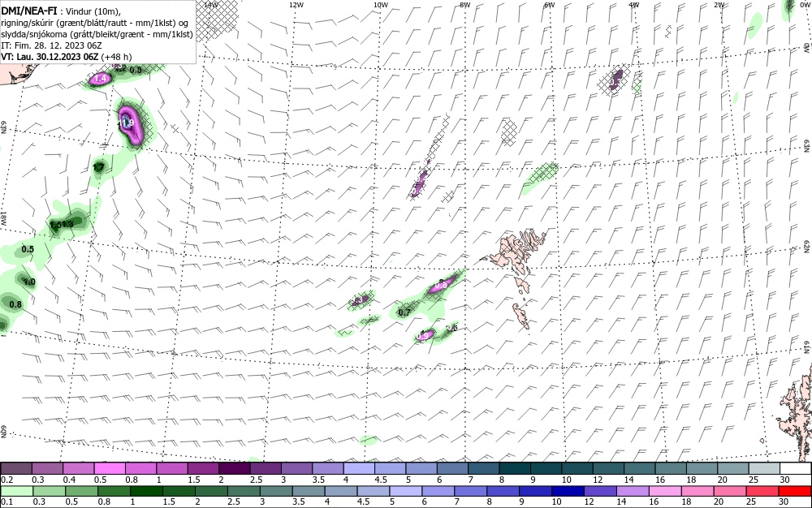Click the 1.7 rain value on green cell
This screenshot has width=812, height=508.
(98, 168)
